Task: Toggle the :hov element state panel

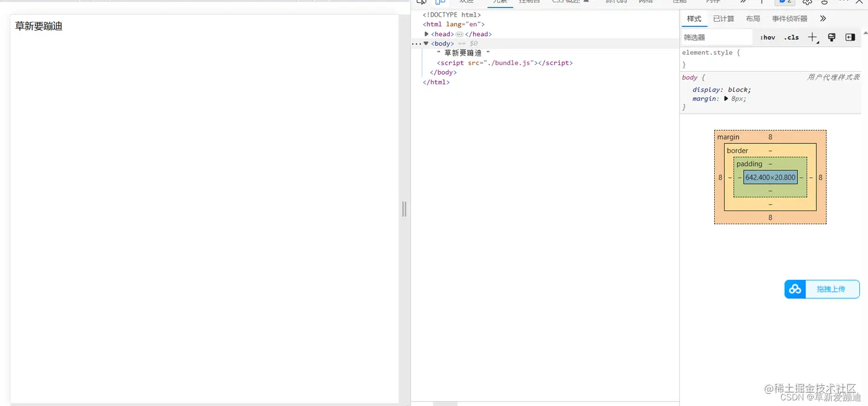Action: (x=767, y=37)
